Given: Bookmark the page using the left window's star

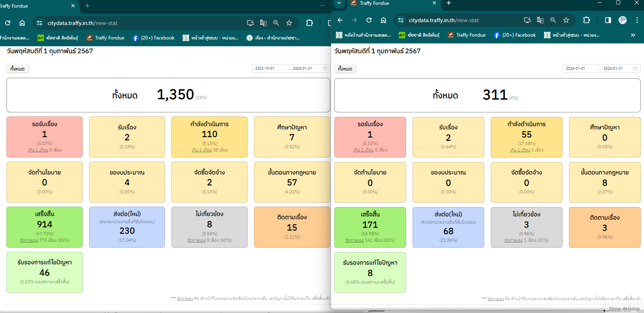Looking at the screenshot, I should point(289,23).
